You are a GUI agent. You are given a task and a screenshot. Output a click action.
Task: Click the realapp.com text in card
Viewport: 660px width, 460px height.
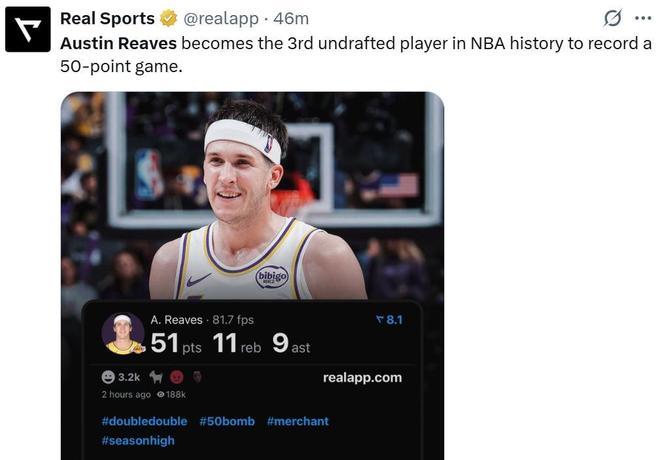362,377
